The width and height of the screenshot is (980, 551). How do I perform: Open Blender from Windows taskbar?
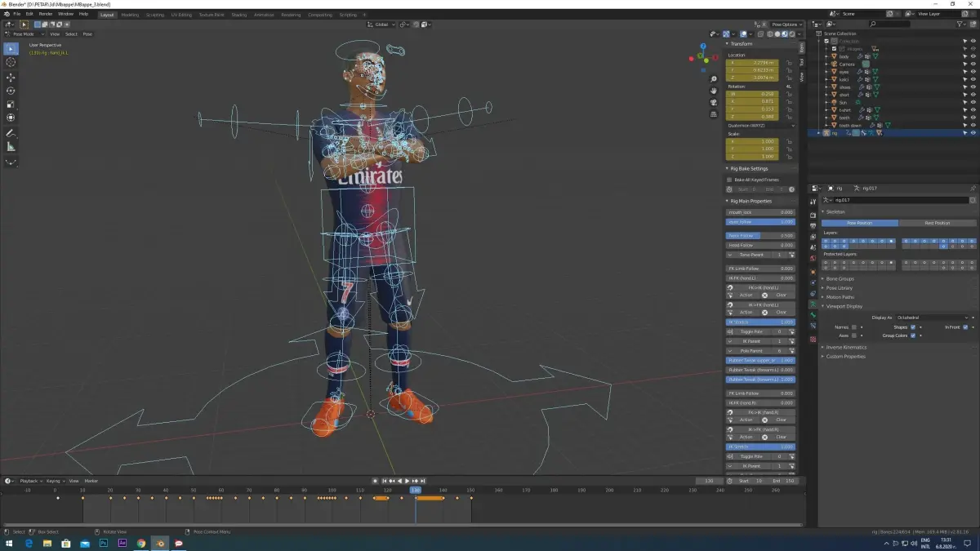159,543
